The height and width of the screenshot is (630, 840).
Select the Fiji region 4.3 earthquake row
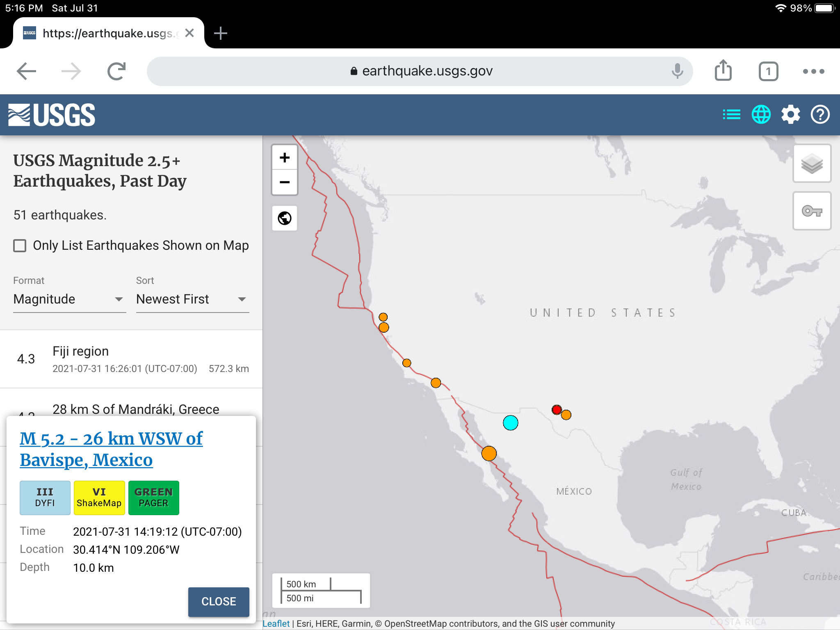click(131, 359)
